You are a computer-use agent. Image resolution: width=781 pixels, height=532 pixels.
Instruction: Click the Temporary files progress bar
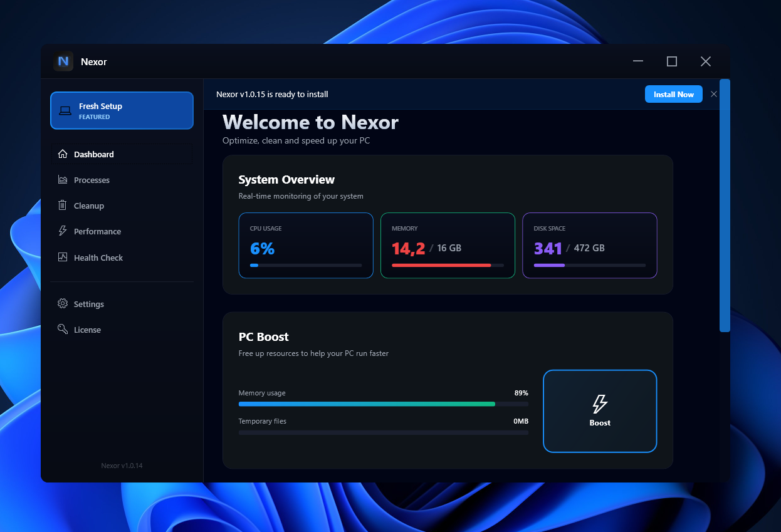pyautogui.click(x=384, y=432)
